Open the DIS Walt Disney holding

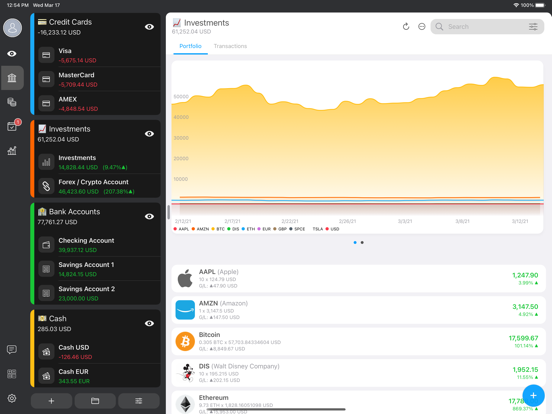[x=358, y=373]
